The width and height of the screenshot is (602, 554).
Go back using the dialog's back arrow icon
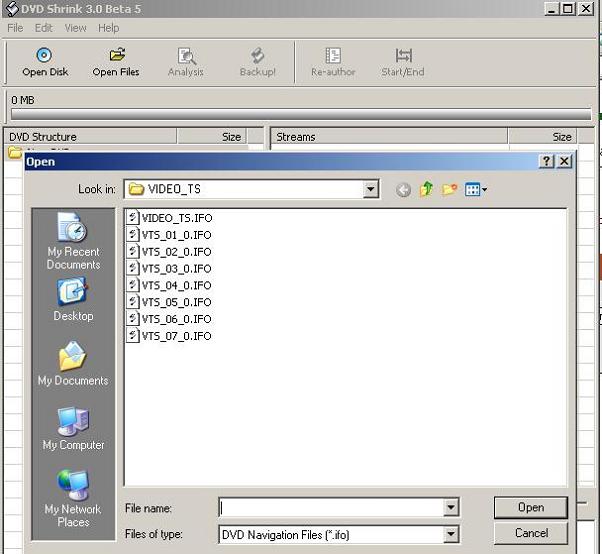pos(403,190)
